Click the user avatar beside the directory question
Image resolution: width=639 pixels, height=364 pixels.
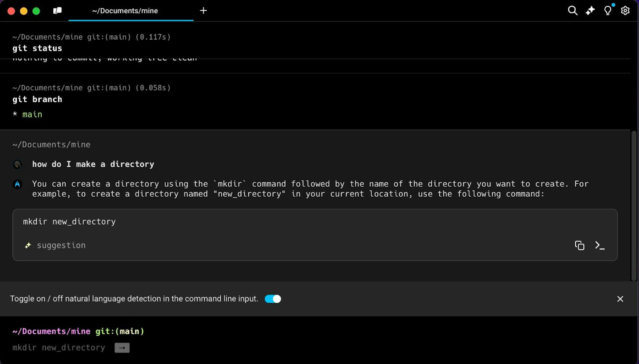17,164
